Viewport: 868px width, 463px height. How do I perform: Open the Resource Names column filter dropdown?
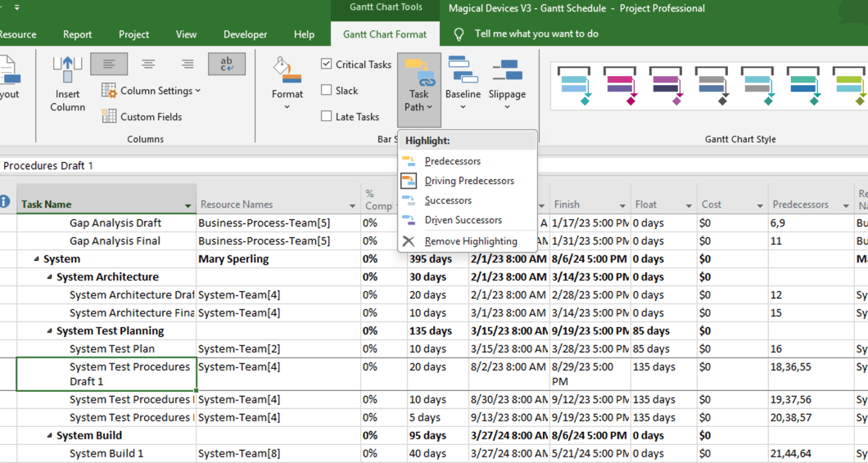tap(352, 206)
